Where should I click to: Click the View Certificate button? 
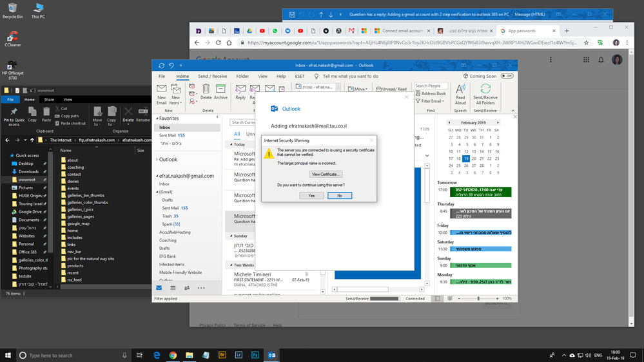[x=326, y=174]
